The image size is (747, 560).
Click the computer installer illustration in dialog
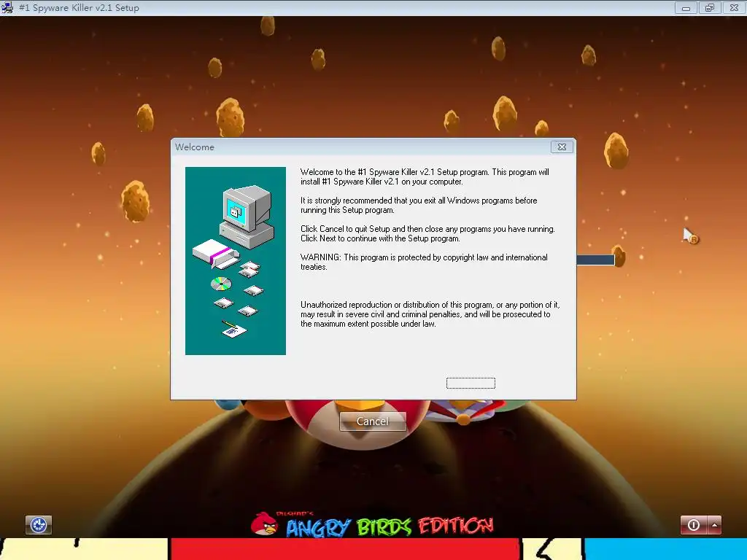[236, 261]
